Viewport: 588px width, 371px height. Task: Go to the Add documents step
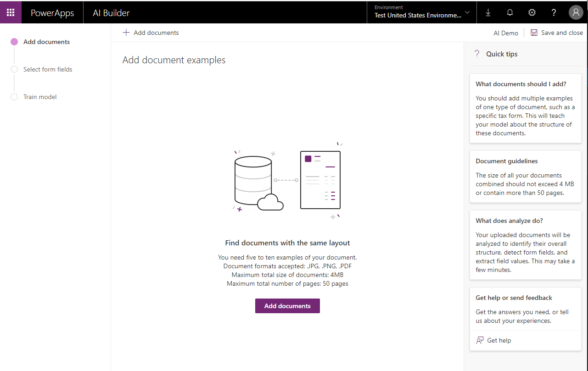tap(46, 42)
